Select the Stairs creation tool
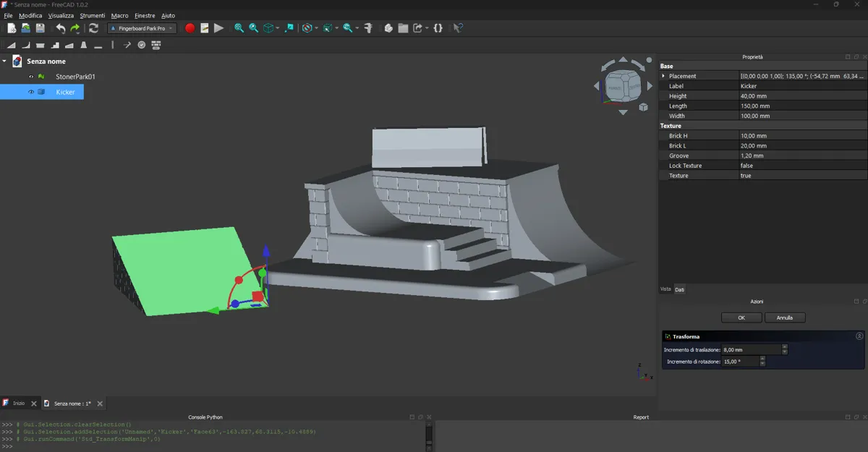 56,44
